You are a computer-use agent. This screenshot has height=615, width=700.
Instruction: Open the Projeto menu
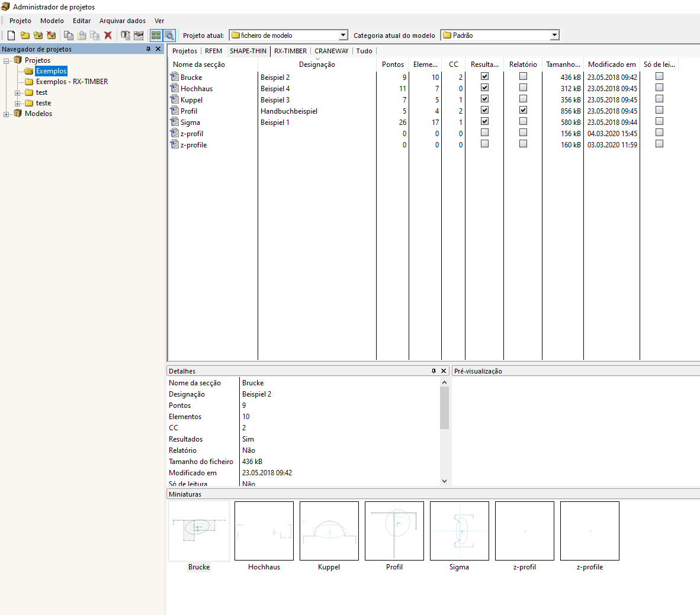click(x=21, y=21)
